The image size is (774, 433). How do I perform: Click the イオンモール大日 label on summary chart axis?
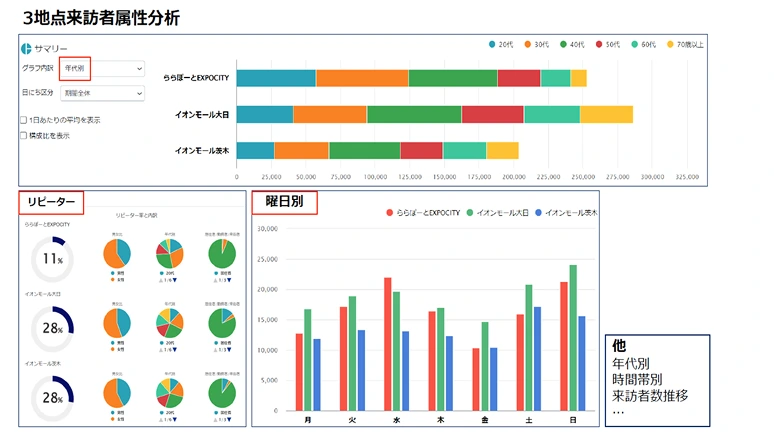pyautogui.click(x=202, y=115)
